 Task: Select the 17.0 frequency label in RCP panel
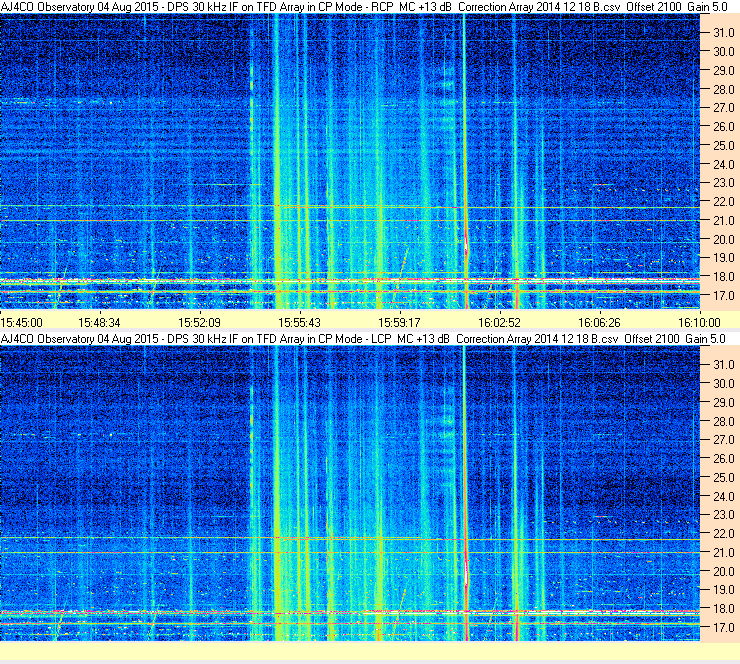coord(723,295)
